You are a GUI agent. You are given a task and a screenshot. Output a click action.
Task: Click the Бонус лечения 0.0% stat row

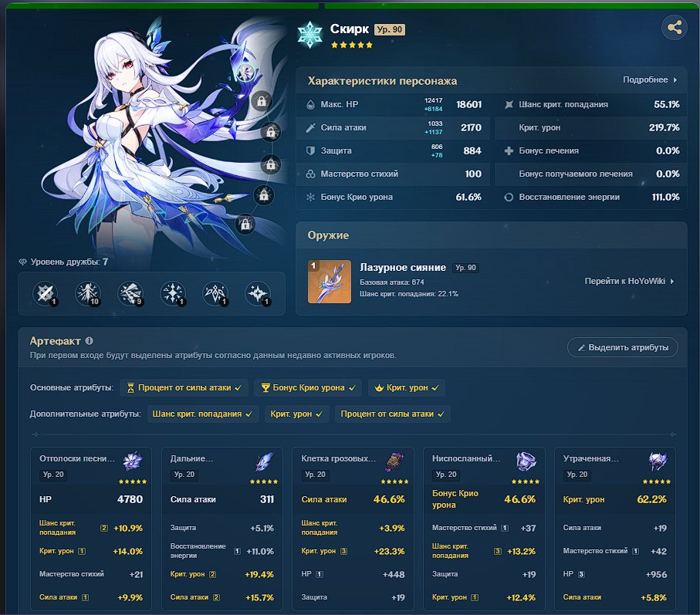click(591, 150)
